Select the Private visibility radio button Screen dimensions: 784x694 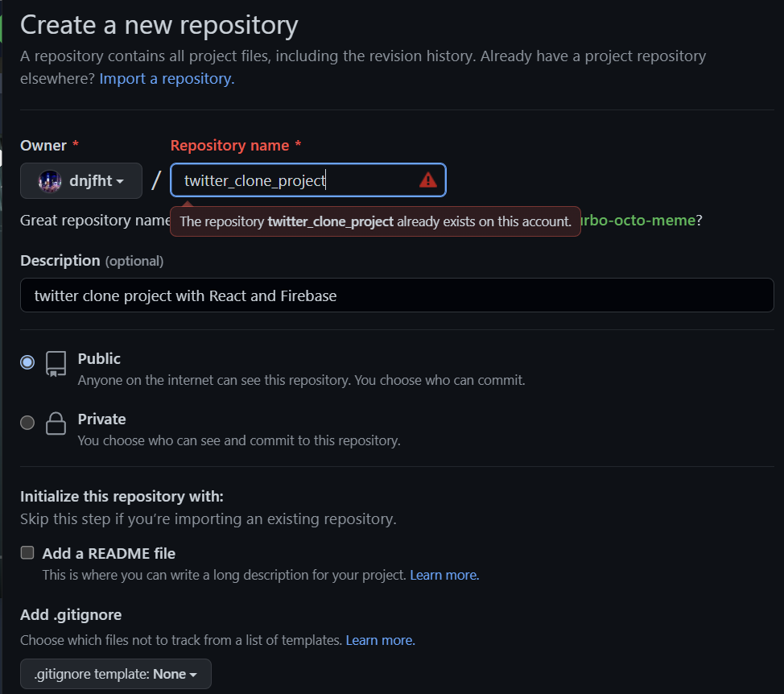(27, 423)
